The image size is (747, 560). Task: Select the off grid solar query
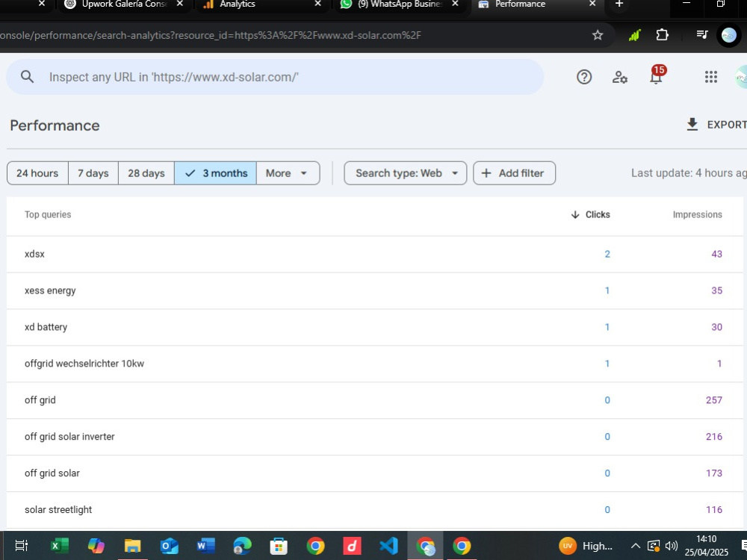point(374,473)
